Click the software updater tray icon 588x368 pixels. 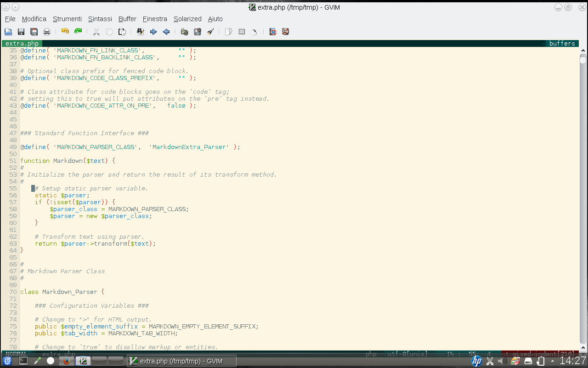[x=515, y=361]
